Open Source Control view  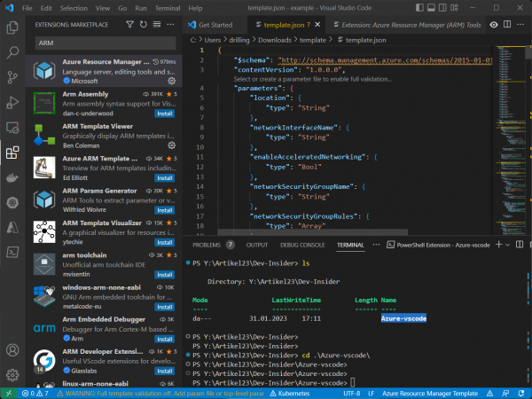click(12, 77)
